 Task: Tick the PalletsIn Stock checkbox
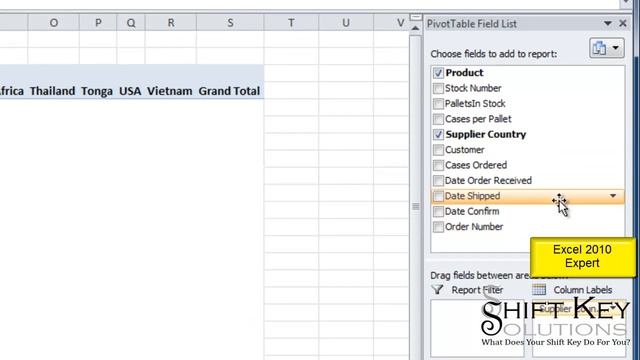pyautogui.click(x=438, y=104)
